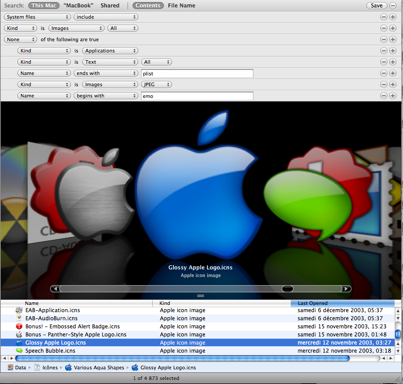Image resolution: width=403 pixels, height=384 pixels.
Task: Sort results by the Kind column header
Action: point(222,303)
